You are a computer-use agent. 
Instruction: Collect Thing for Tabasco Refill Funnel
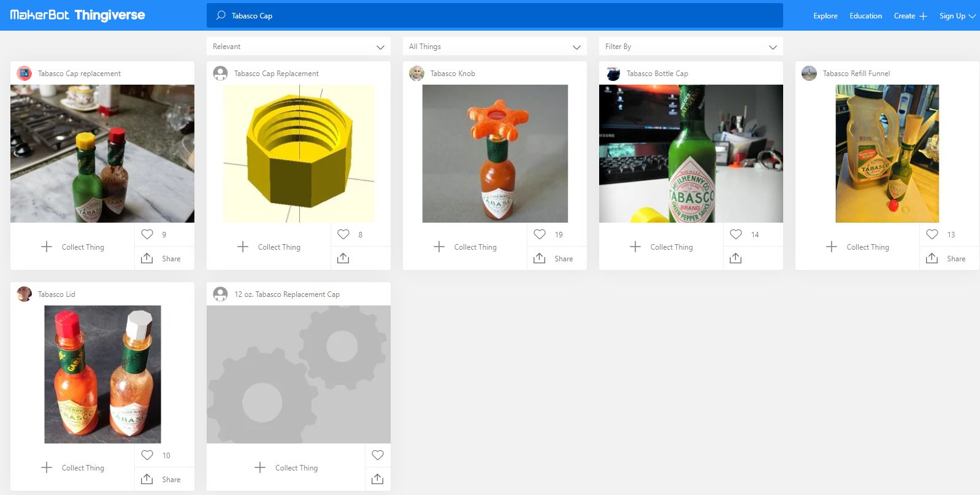[857, 247]
